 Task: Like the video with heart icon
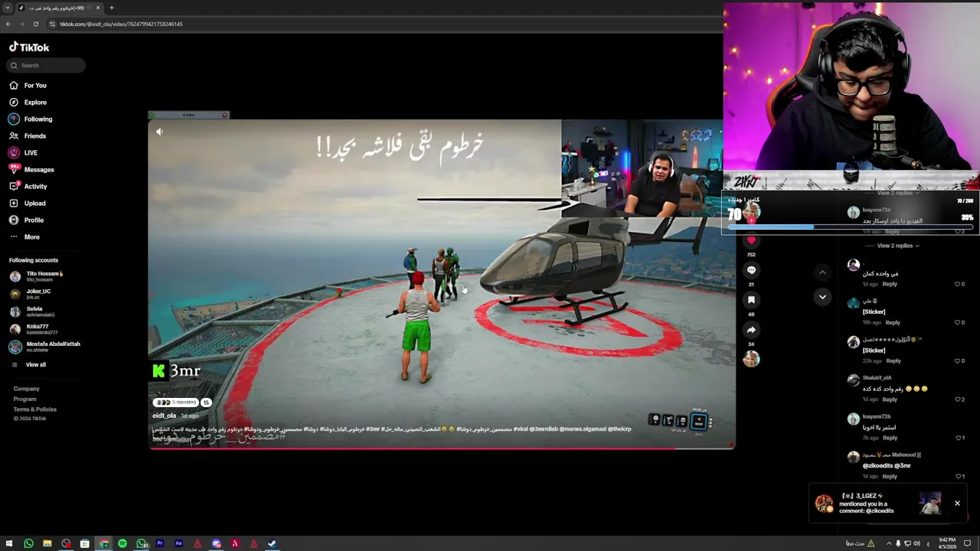[751, 240]
